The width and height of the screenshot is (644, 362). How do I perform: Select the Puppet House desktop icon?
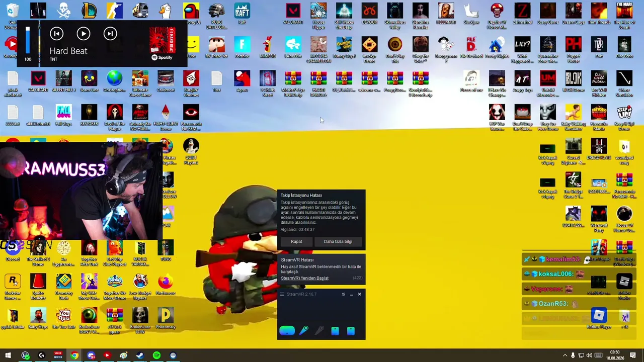point(573,50)
